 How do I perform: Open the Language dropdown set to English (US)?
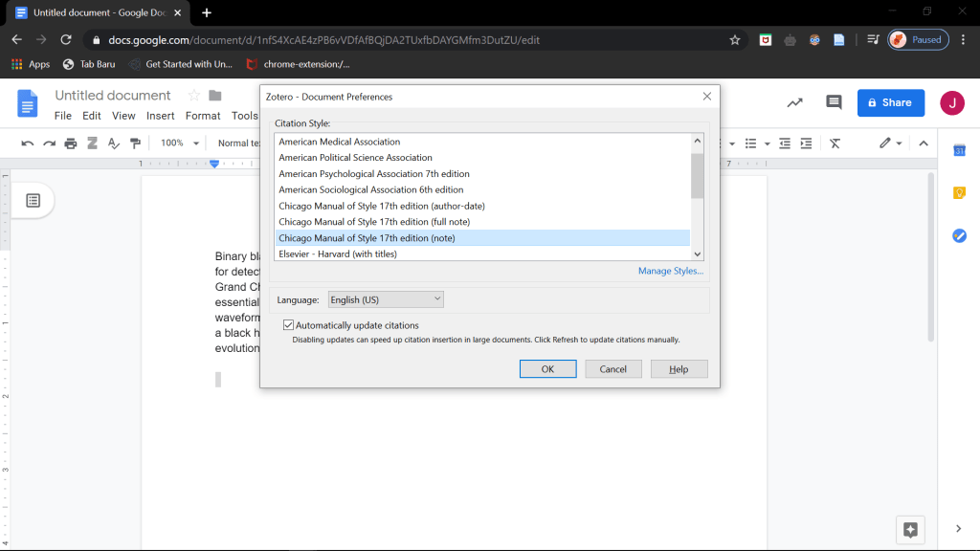[386, 299]
